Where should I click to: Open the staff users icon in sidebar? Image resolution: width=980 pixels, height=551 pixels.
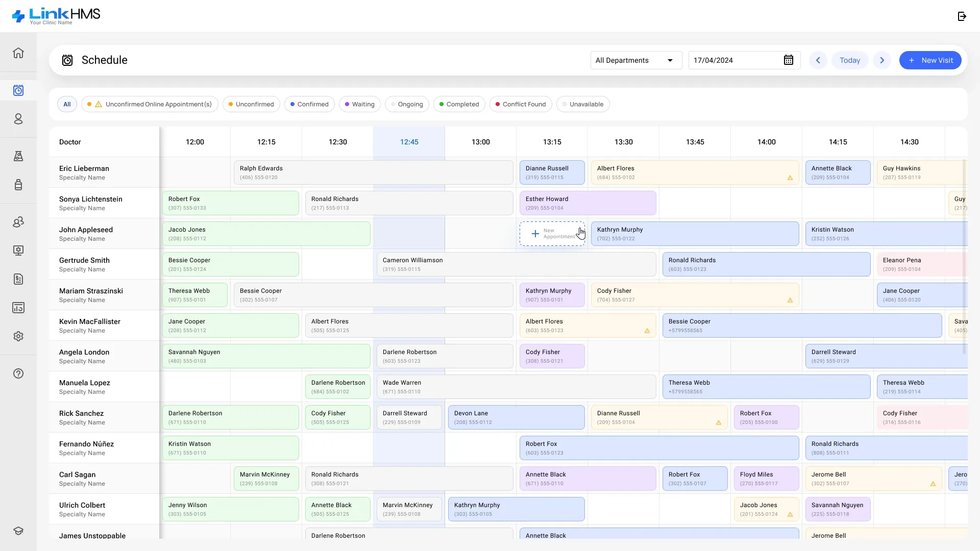pos(18,222)
